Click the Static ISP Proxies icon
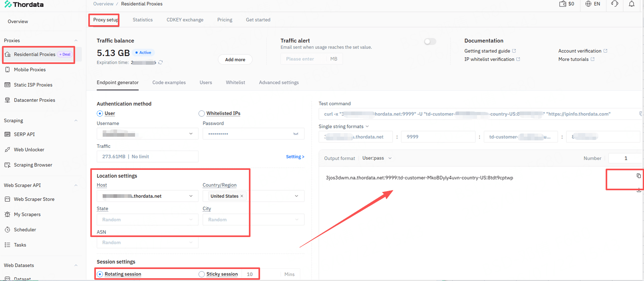The image size is (644, 281). [x=8, y=85]
